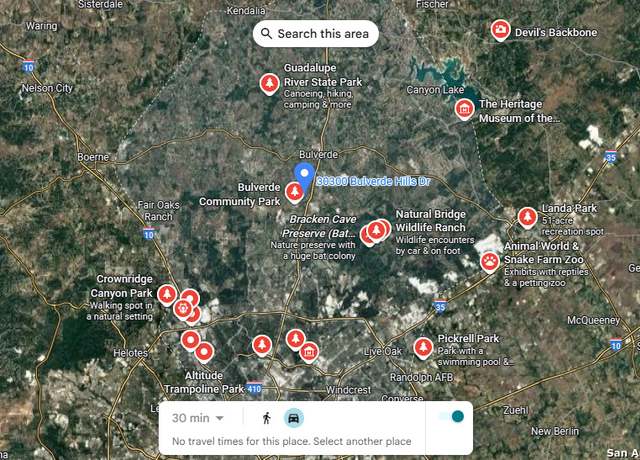Click the Nelson City label

47,88
